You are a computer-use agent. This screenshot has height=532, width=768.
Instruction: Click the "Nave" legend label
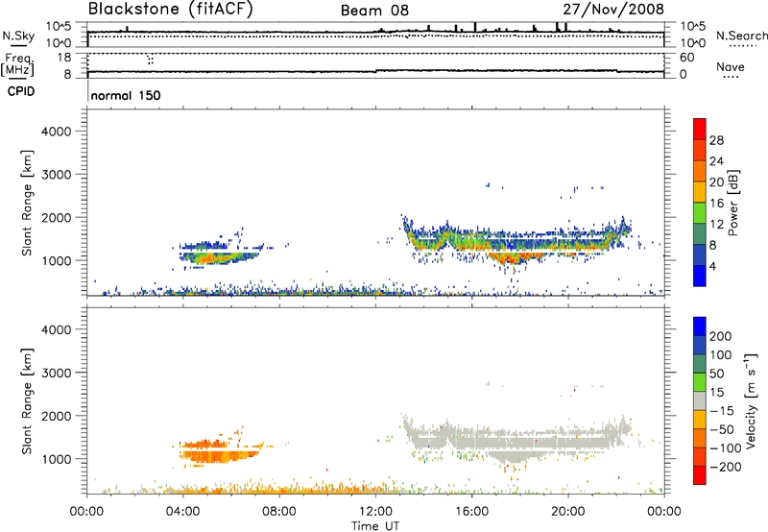(731, 67)
